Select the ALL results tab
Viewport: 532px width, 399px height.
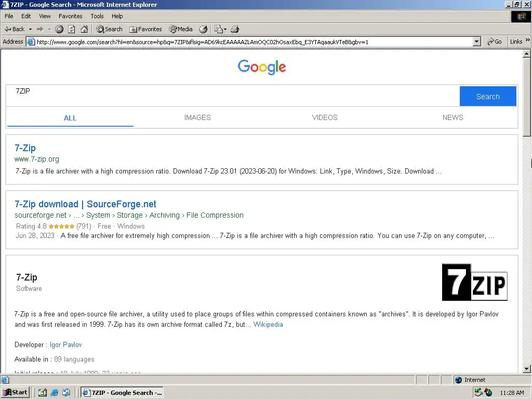(x=70, y=118)
